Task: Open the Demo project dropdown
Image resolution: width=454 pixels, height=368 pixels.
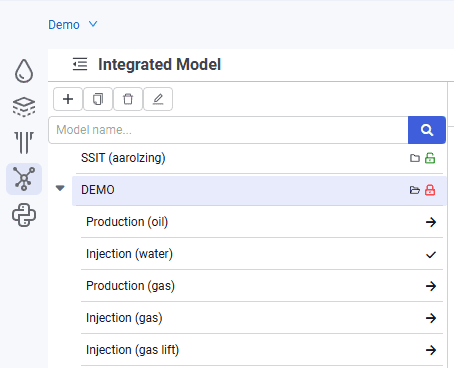Action: tap(93, 24)
